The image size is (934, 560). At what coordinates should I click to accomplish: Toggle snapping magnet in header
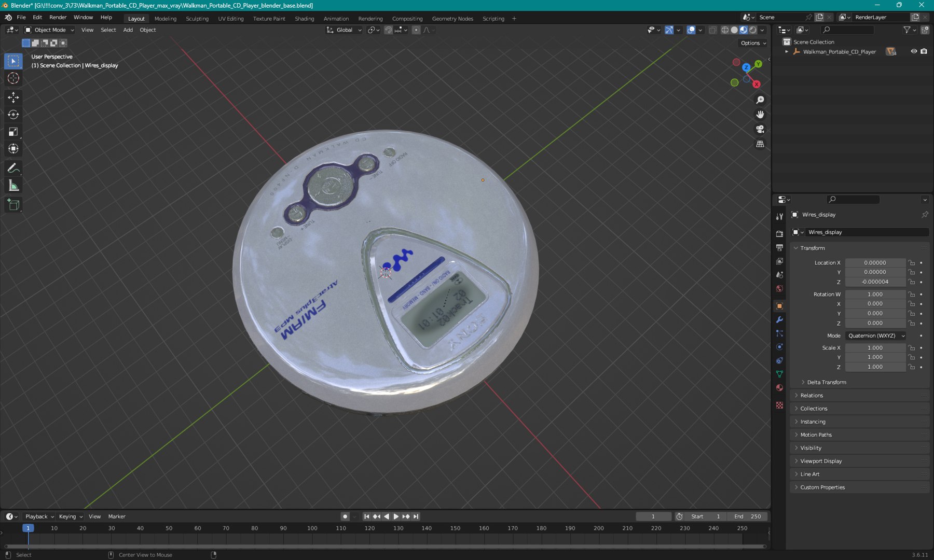[x=388, y=30]
